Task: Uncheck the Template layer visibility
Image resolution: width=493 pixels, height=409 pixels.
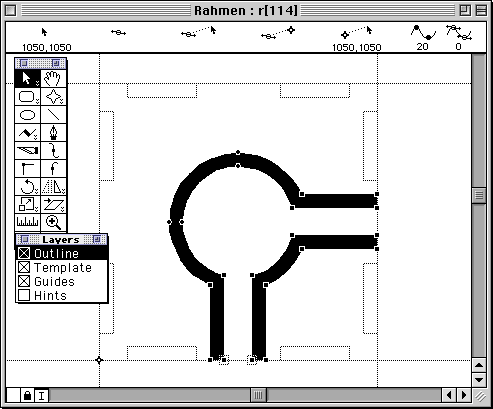Action: click(24, 267)
